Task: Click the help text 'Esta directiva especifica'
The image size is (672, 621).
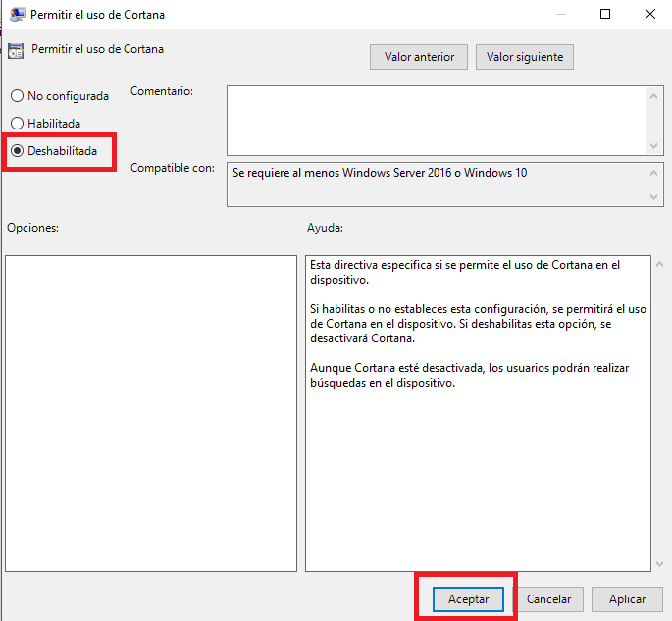Action: click(465, 272)
